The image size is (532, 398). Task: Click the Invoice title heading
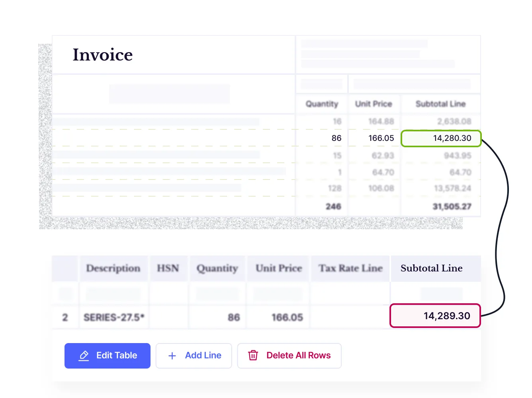[x=103, y=55]
